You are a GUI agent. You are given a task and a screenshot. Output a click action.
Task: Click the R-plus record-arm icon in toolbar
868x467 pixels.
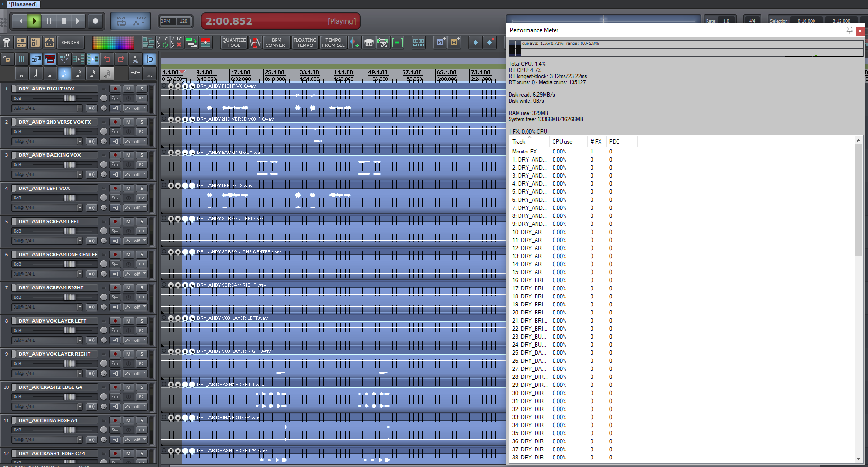click(x=455, y=43)
